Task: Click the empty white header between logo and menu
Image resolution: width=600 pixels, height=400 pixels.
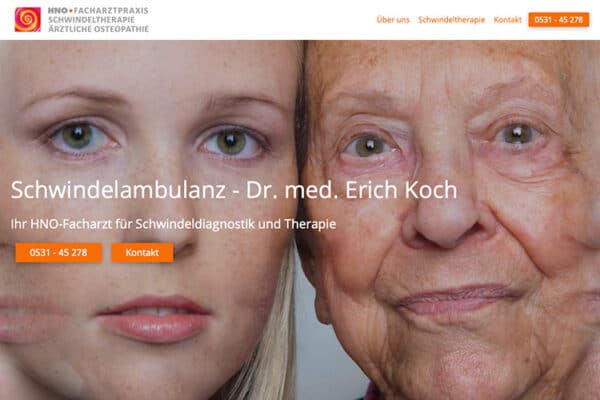Action: point(262,20)
